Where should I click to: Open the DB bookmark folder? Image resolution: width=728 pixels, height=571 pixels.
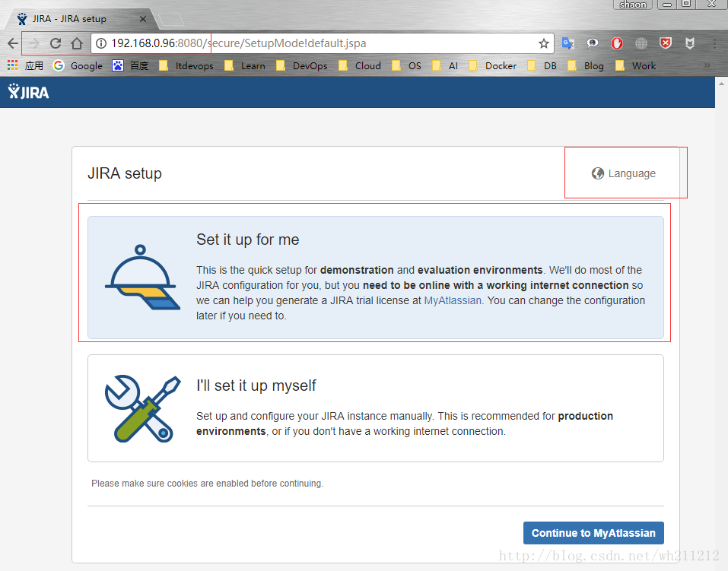pyautogui.click(x=542, y=66)
